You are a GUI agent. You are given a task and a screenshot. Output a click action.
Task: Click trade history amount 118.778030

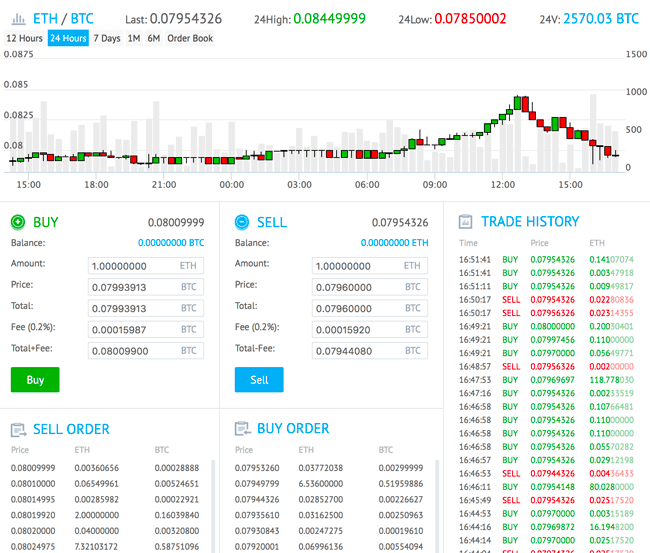[611, 380]
